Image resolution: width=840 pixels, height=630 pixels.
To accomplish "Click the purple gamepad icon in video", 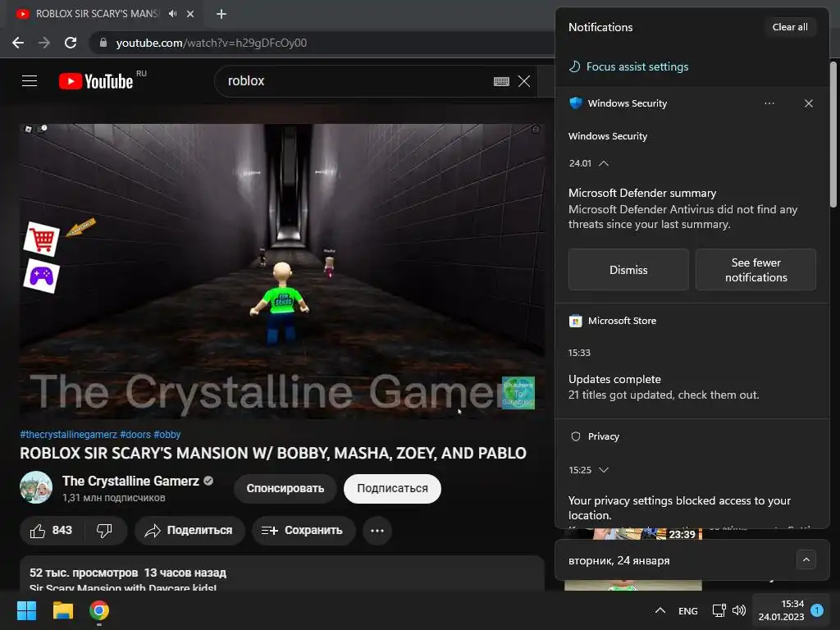I will point(41,276).
